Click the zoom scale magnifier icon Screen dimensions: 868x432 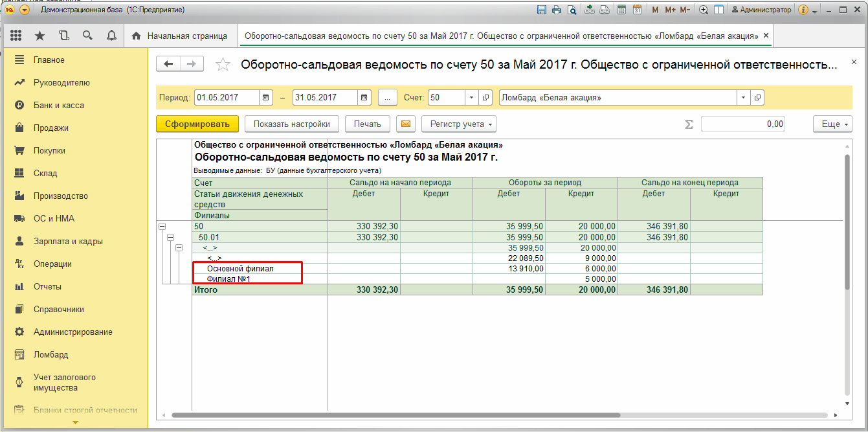point(703,10)
